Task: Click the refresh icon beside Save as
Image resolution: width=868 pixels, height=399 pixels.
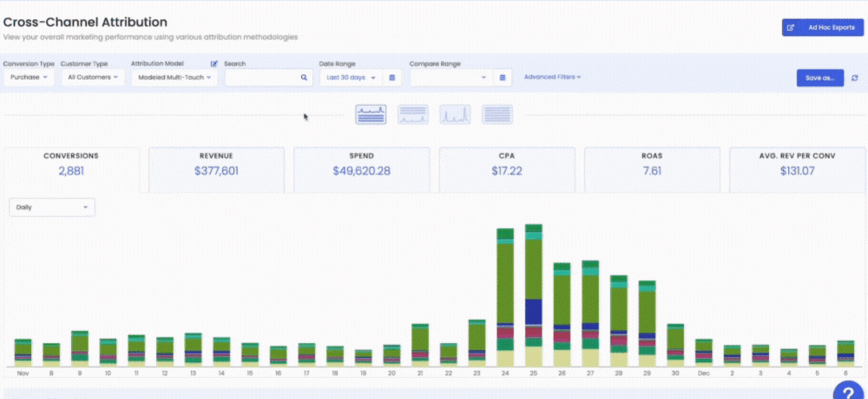Action: click(854, 78)
